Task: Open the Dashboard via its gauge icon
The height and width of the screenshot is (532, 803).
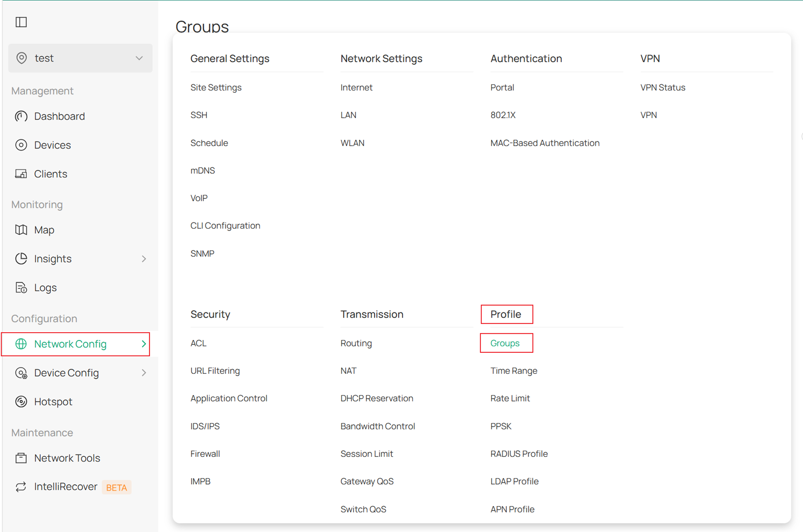Action: tap(21, 116)
